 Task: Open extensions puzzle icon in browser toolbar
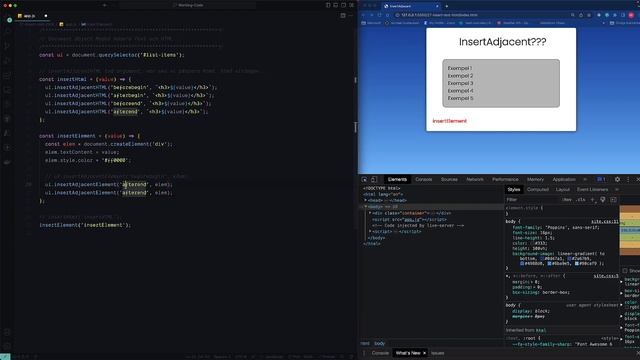[615, 15]
